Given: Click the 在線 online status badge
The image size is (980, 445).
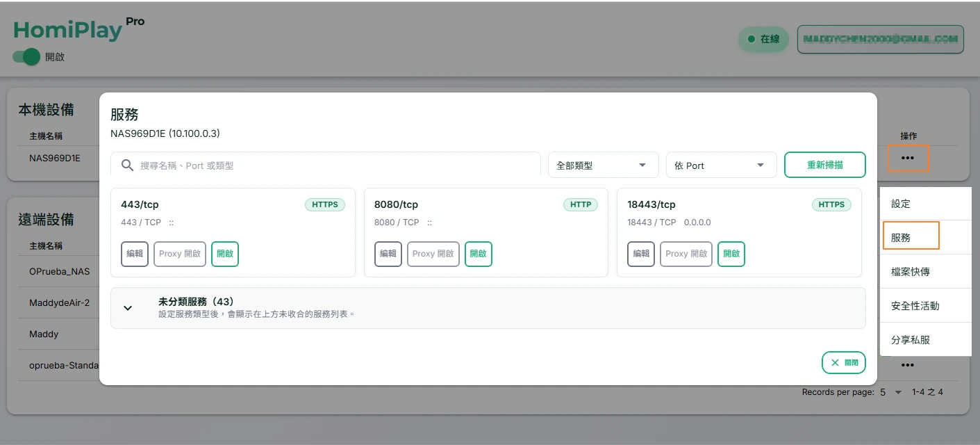Looking at the screenshot, I should pos(763,39).
